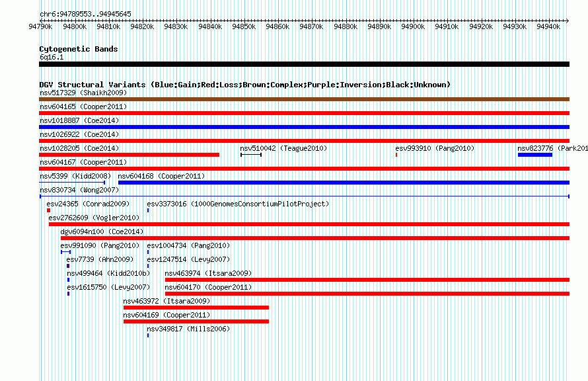This screenshot has height=381, width=588.
Task: Select the brown nsv517329 complex variant bar
Action: (304, 99)
